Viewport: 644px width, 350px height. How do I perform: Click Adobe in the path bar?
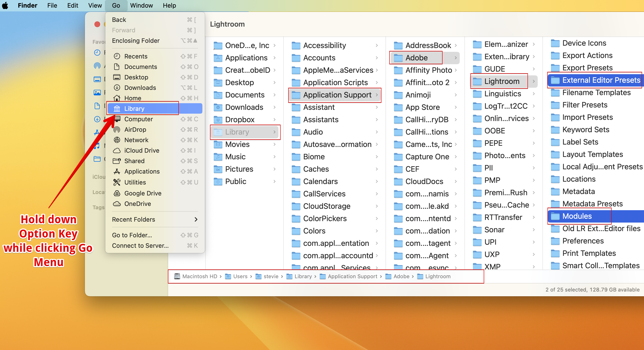tap(397, 276)
